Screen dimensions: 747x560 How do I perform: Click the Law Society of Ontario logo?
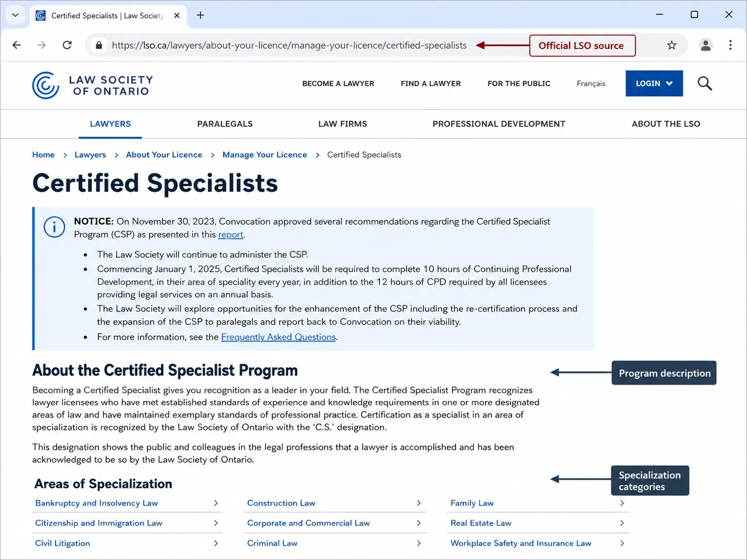[93, 86]
